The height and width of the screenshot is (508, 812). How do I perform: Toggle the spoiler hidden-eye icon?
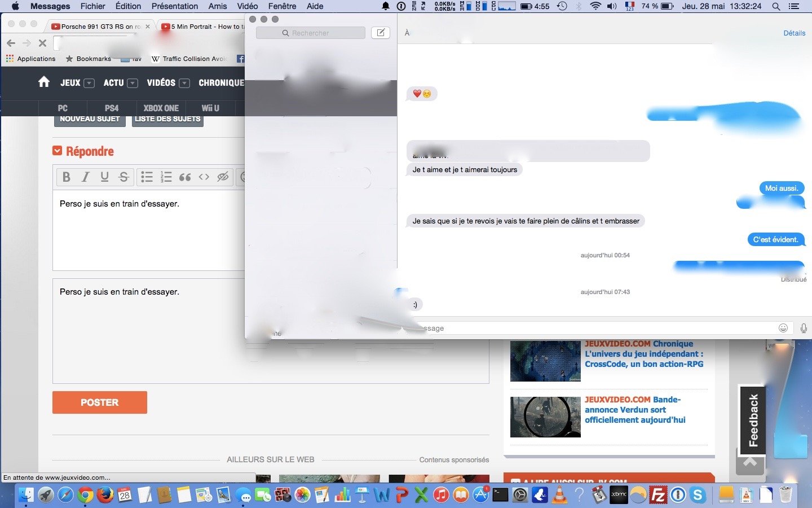(x=223, y=177)
